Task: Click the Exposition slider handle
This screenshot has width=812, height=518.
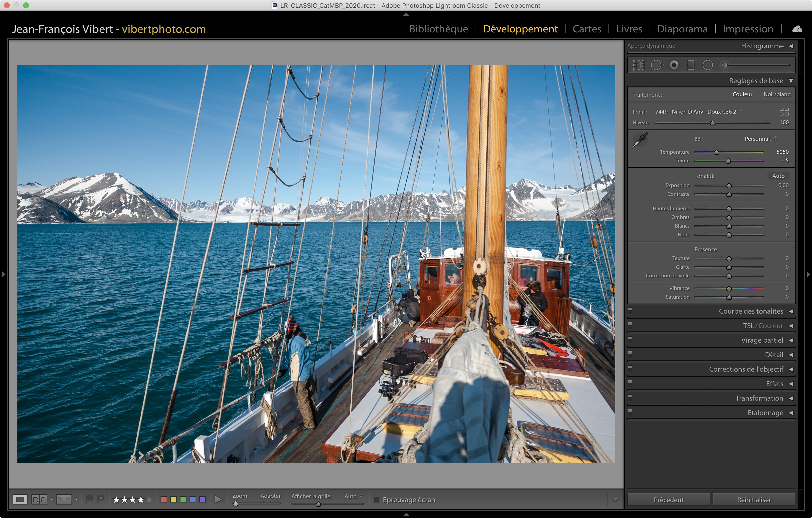Action: point(729,186)
